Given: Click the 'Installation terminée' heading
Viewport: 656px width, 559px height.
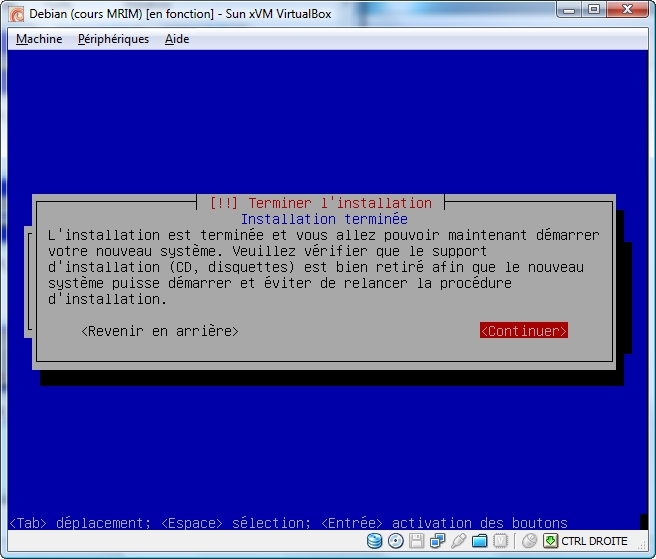Looking at the screenshot, I should coord(324,219).
